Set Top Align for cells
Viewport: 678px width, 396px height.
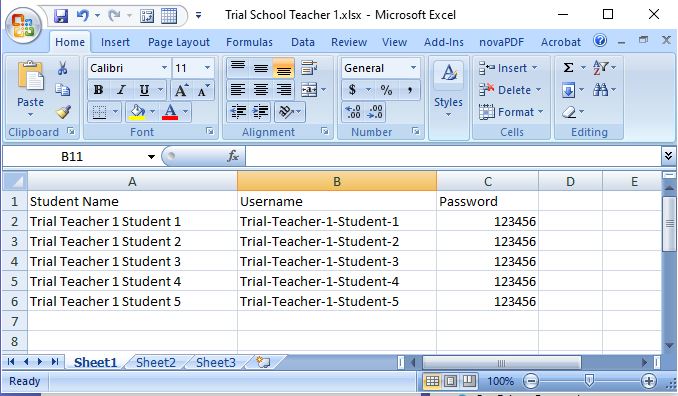(238, 68)
